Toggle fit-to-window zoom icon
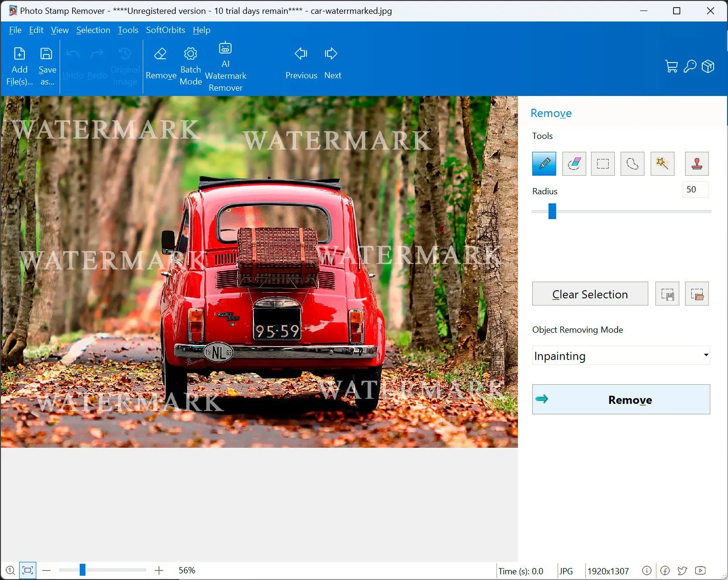728x580 pixels. (x=28, y=570)
